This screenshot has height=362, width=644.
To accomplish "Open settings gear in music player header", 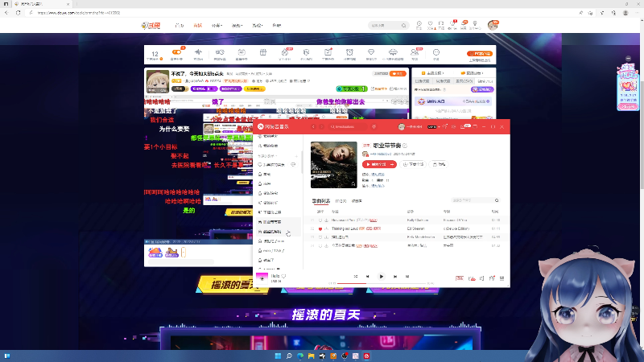I will click(x=454, y=127).
